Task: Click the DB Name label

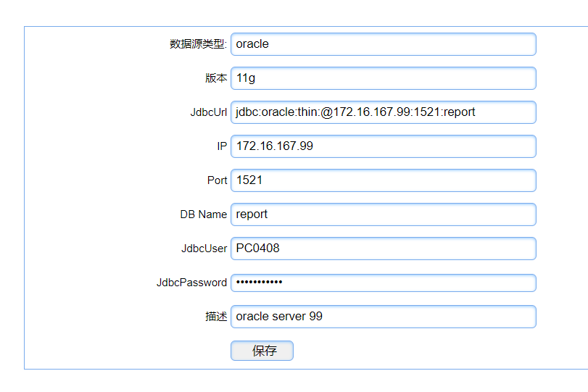Action: tap(204, 214)
